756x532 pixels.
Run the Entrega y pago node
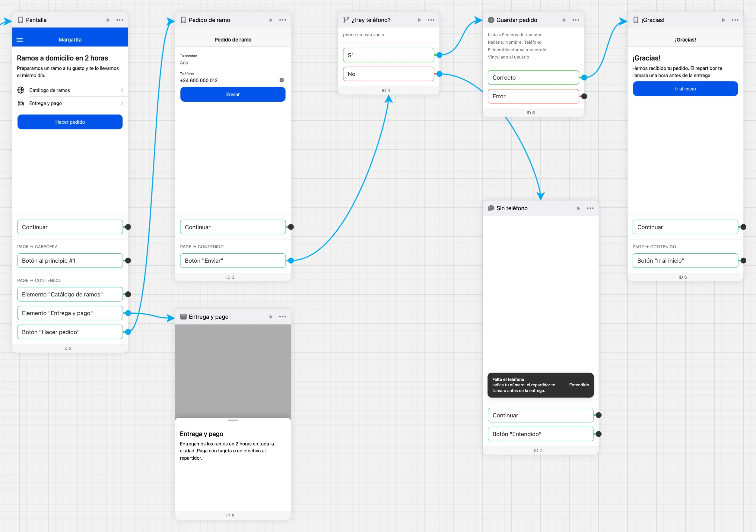click(x=271, y=317)
